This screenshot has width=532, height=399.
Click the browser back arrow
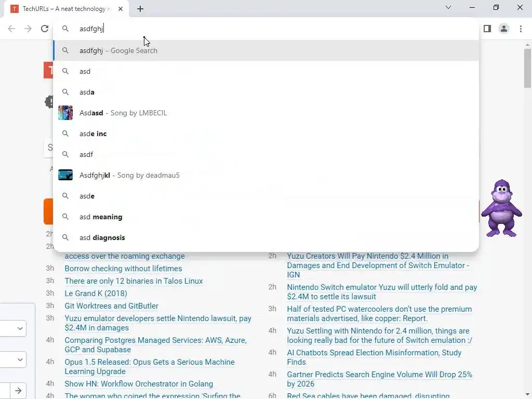click(x=11, y=29)
